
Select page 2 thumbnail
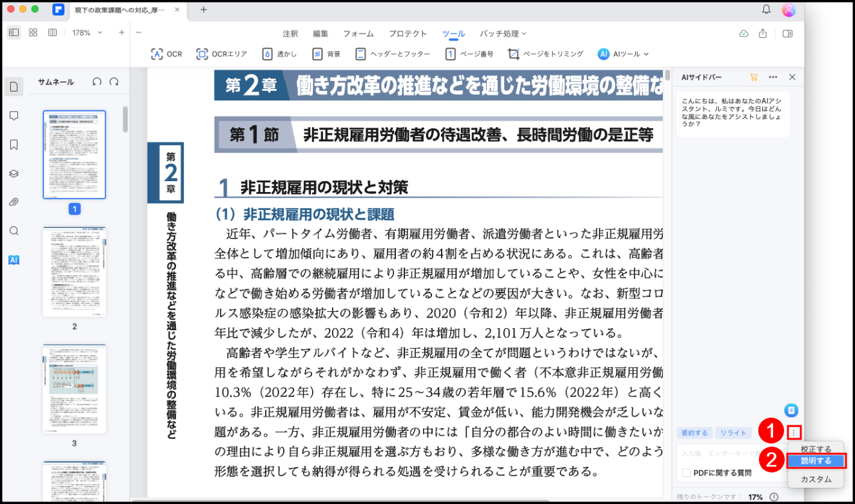pyautogui.click(x=74, y=272)
